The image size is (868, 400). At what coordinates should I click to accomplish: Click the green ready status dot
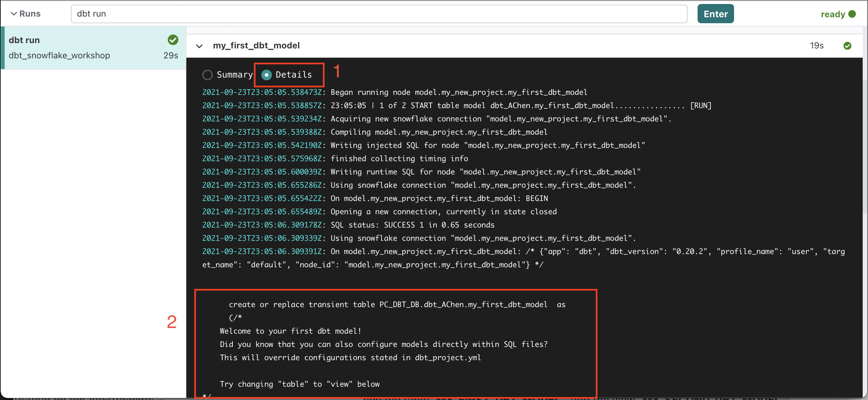pyautogui.click(x=852, y=14)
